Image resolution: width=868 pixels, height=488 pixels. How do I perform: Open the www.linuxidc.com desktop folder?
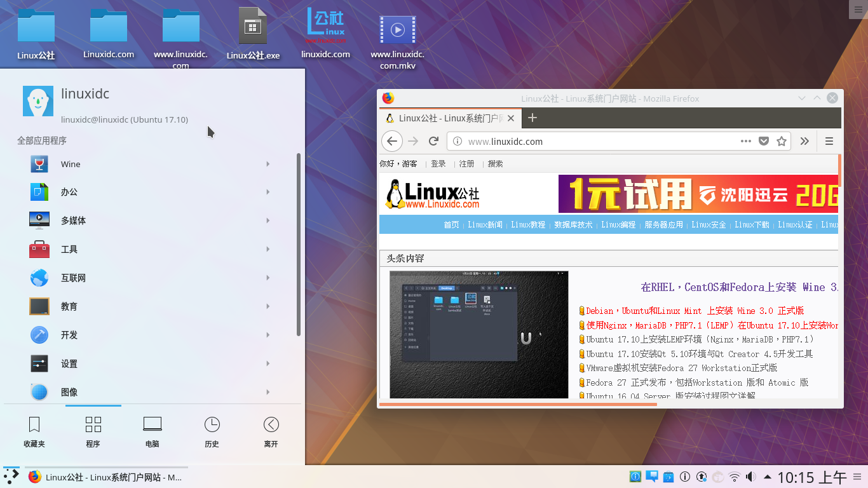(x=181, y=38)
